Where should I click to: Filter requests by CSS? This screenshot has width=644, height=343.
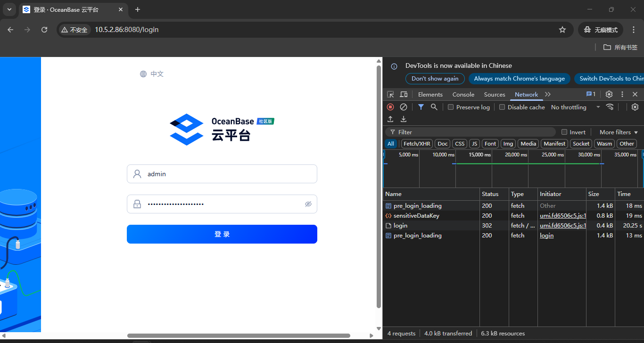[460, 144]
